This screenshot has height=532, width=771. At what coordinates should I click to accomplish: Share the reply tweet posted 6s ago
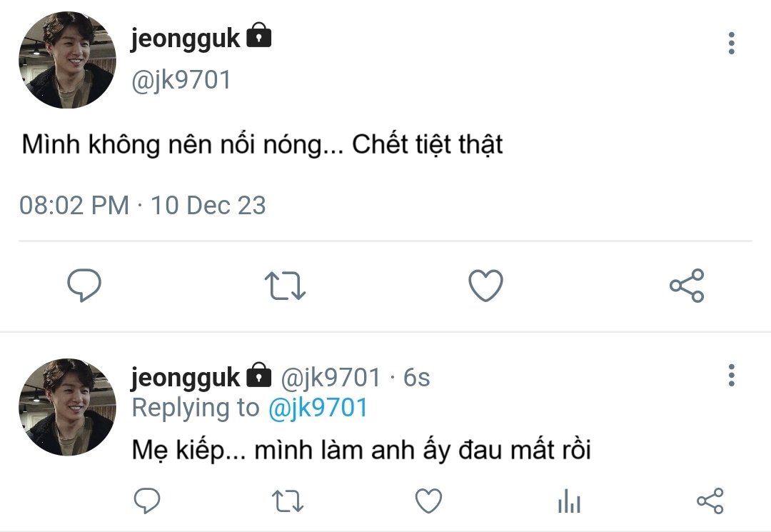click(710, 501)
